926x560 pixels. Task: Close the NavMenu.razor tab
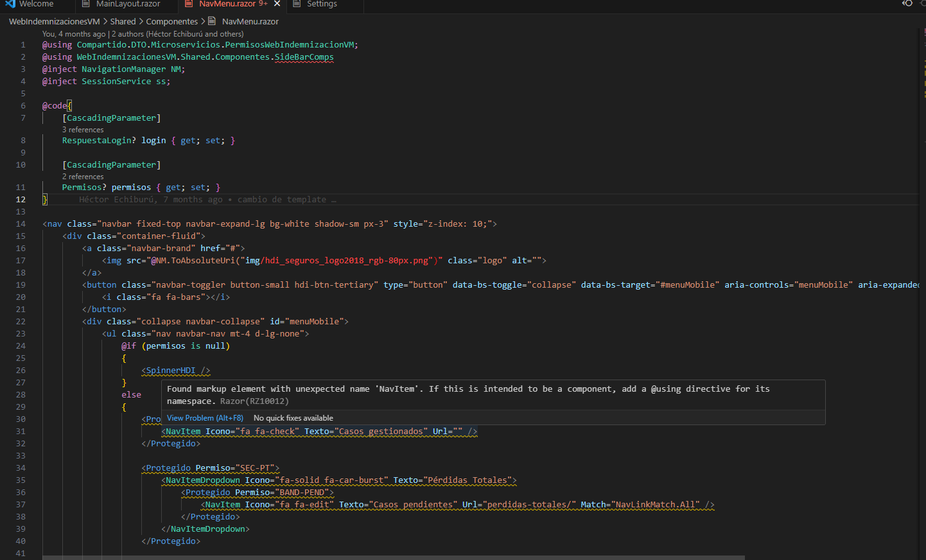coord(277,3)
